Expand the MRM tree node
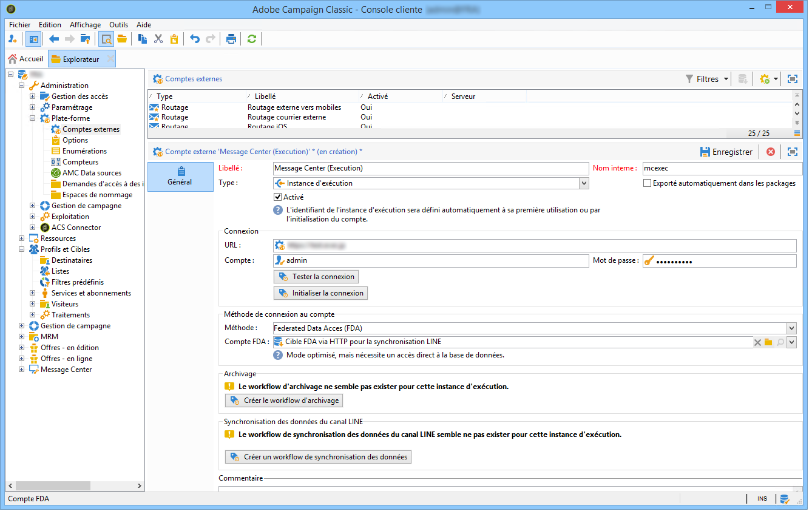The width and height of the screenshot is (812, 514). [x=21, y=337]
